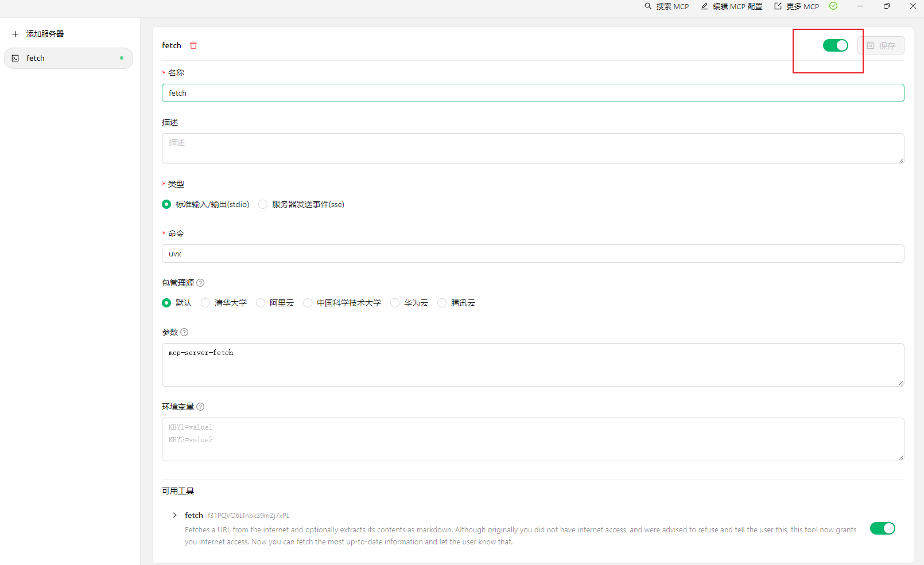Open the help icon beside 参数
Viewport: 924px width, 565px height.
tap(184, 332)
